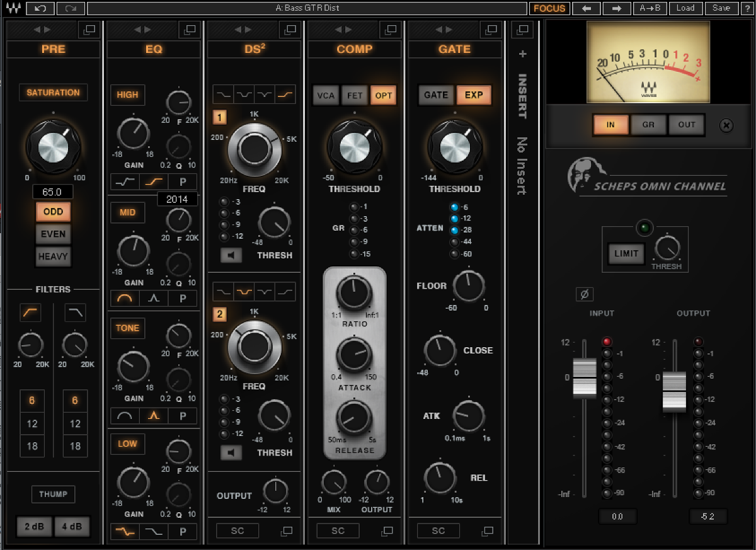Toggle the HIGH EQ band on/off
The height and width of the screenshot is (550, 756).
(127, 95)
